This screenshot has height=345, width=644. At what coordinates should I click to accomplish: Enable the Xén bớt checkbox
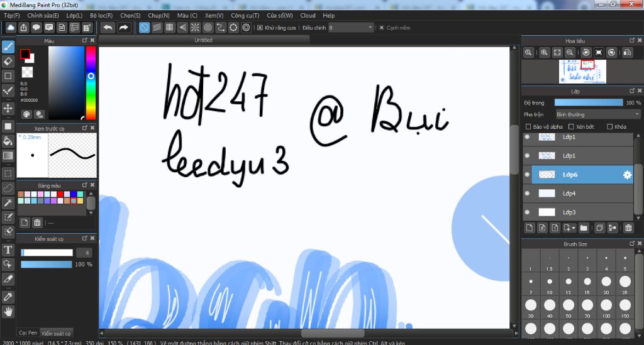click(571, 127)
